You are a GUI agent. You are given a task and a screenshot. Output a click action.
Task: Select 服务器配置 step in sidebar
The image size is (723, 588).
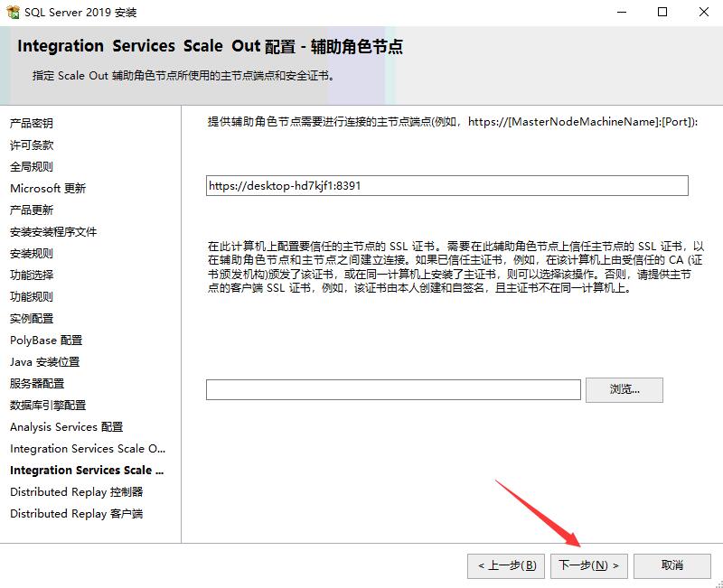point(37,384)
